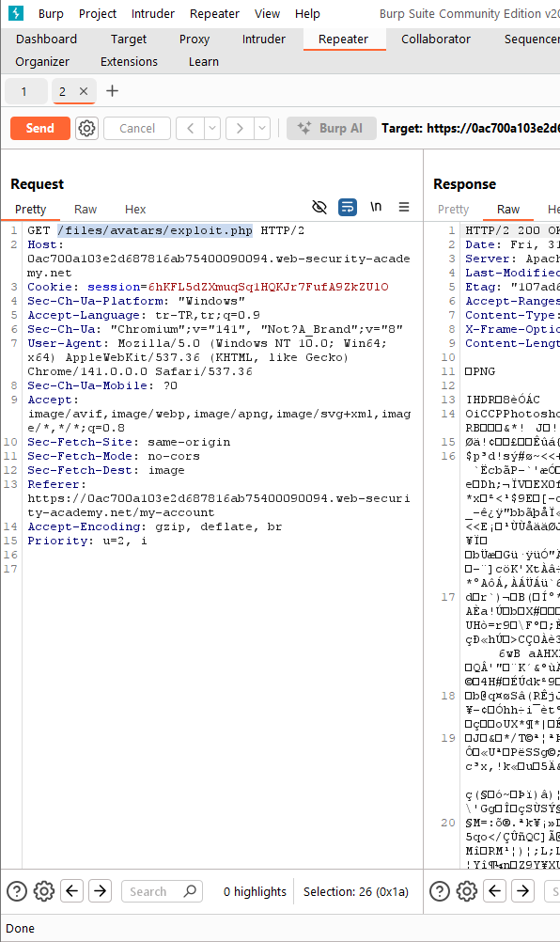Expand the back history dropdown arrow
The height and width of the screenshot is (942, 560).
(x=211, y=128)
